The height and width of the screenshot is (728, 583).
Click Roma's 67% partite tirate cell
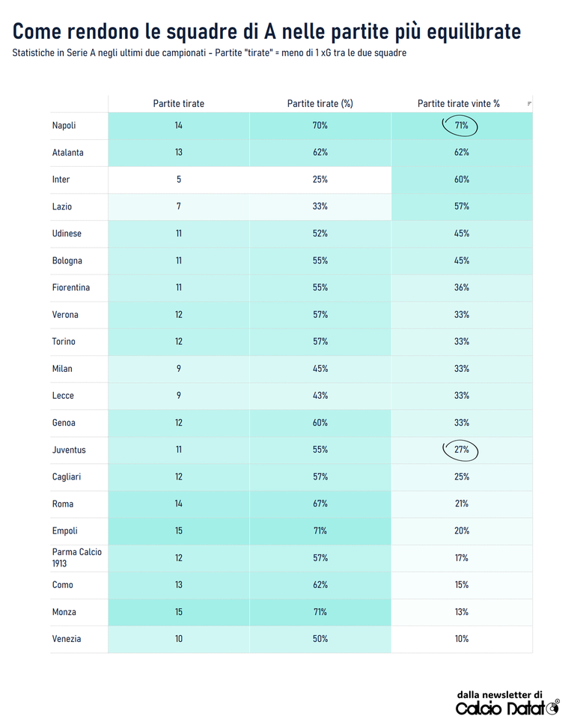coord(320,504)
